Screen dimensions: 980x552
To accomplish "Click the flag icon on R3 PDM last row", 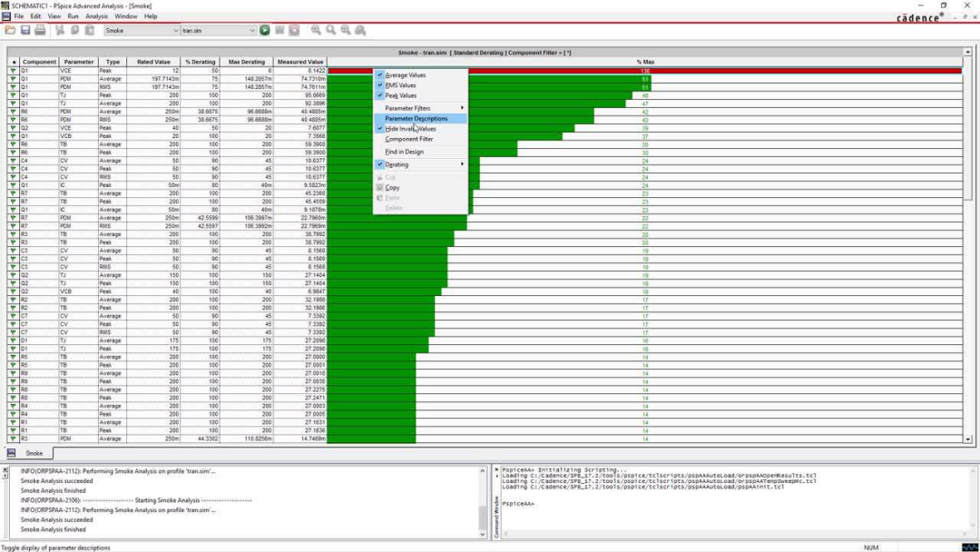I will (13, 439).
